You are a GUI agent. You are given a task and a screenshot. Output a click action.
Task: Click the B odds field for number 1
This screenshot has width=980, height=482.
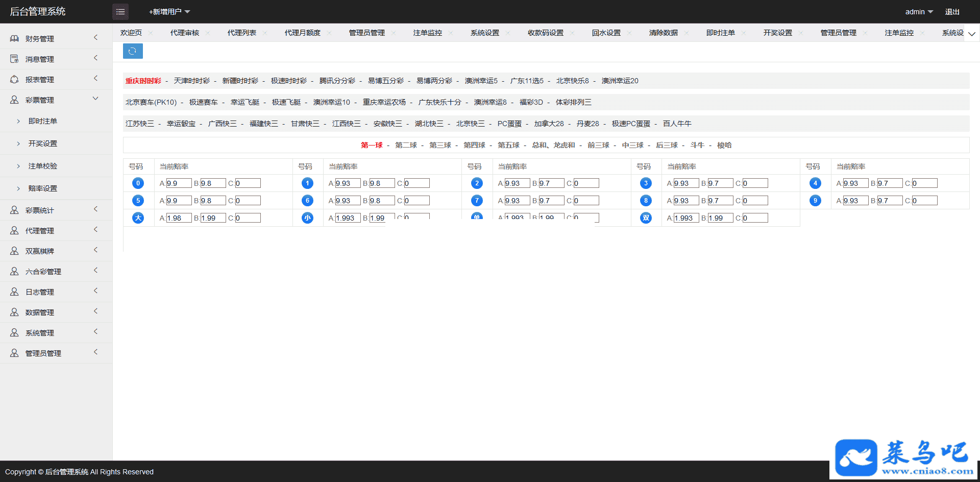pyautogui.click(x=382, y=183)
